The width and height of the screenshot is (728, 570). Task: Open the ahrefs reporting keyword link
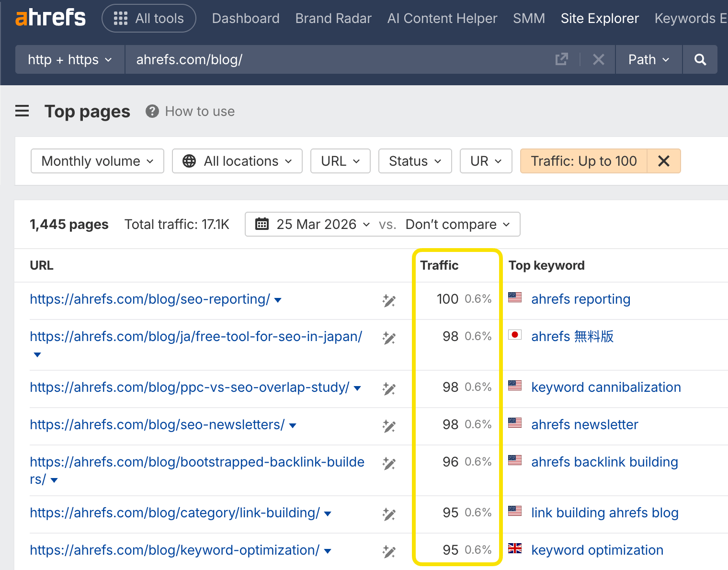(x=580, y=299)
